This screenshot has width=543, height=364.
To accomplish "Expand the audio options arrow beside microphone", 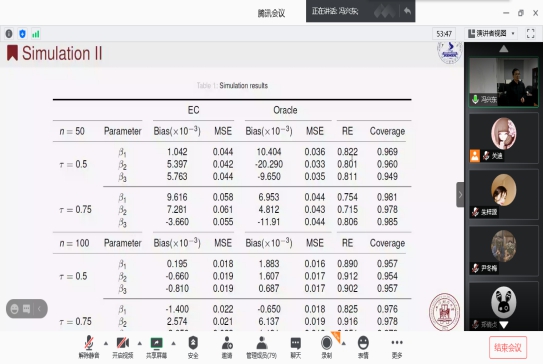I will 106,343.
